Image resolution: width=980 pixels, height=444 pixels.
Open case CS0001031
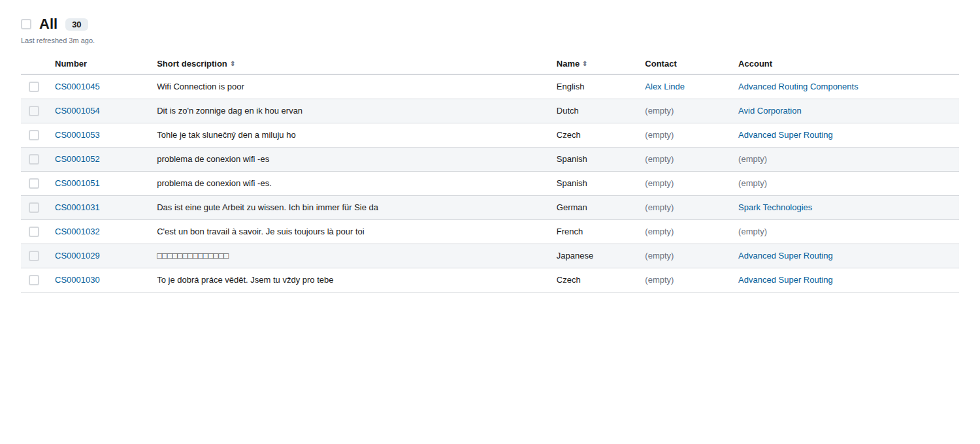click(77, 208)
